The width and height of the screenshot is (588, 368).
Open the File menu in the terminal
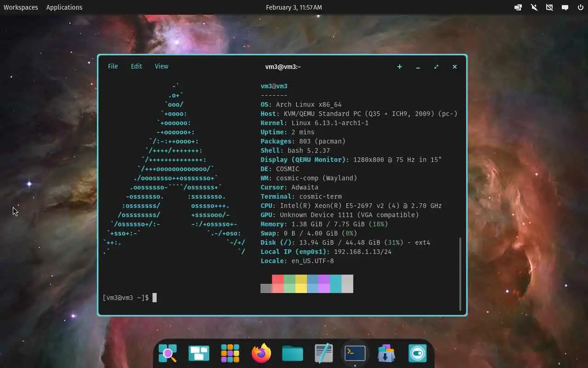[113, 66]
